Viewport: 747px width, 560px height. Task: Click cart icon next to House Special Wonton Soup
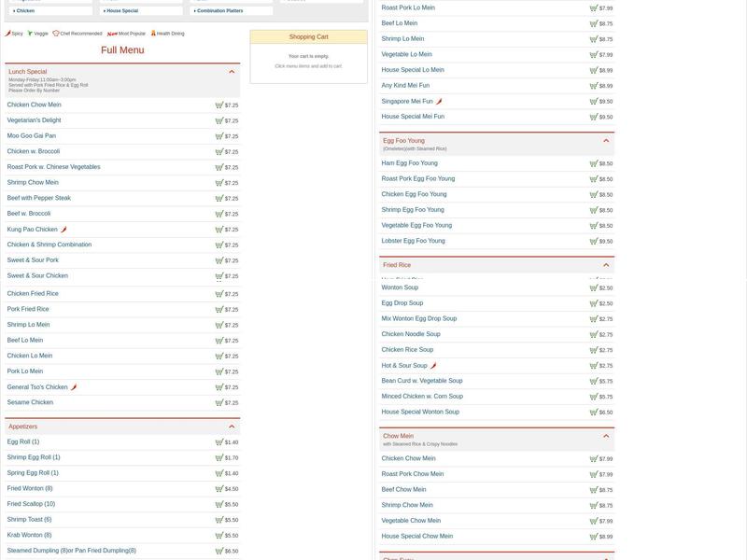point(594,413)
